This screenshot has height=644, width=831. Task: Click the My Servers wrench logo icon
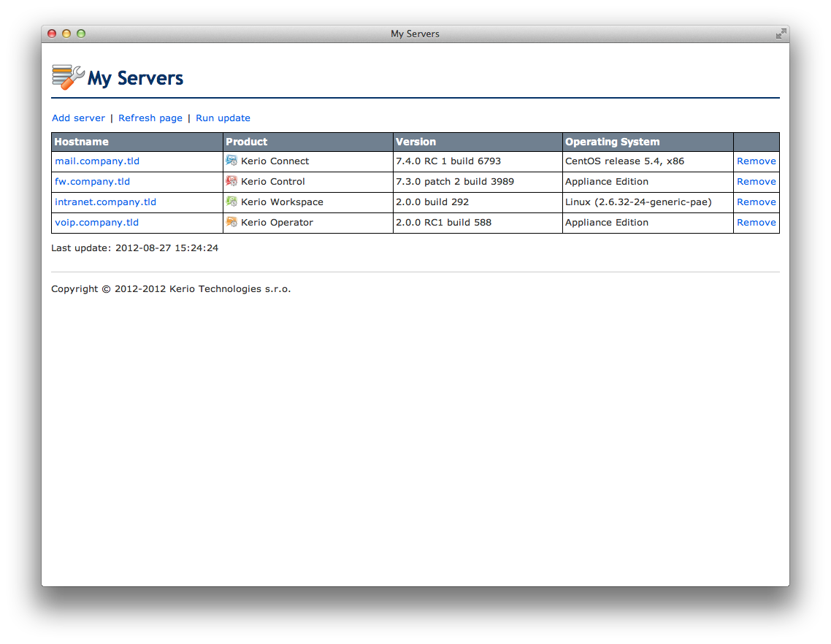point(68,77)
